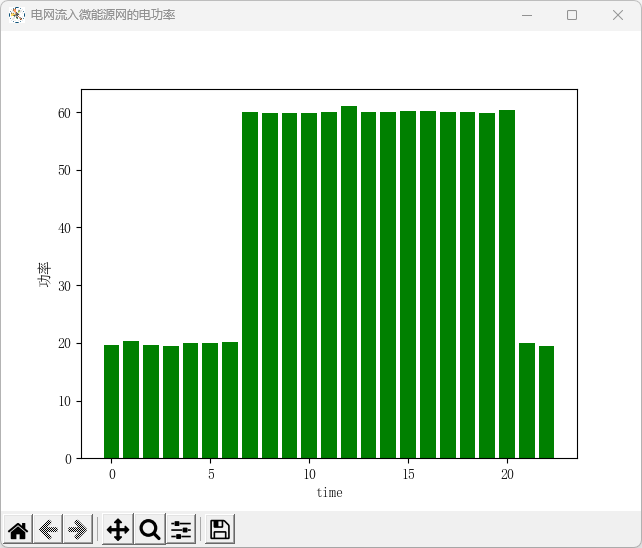The width and height of the screenshot is (642, 548).
Task: Click the "time" x-axis label
Action: coord(329,492)
